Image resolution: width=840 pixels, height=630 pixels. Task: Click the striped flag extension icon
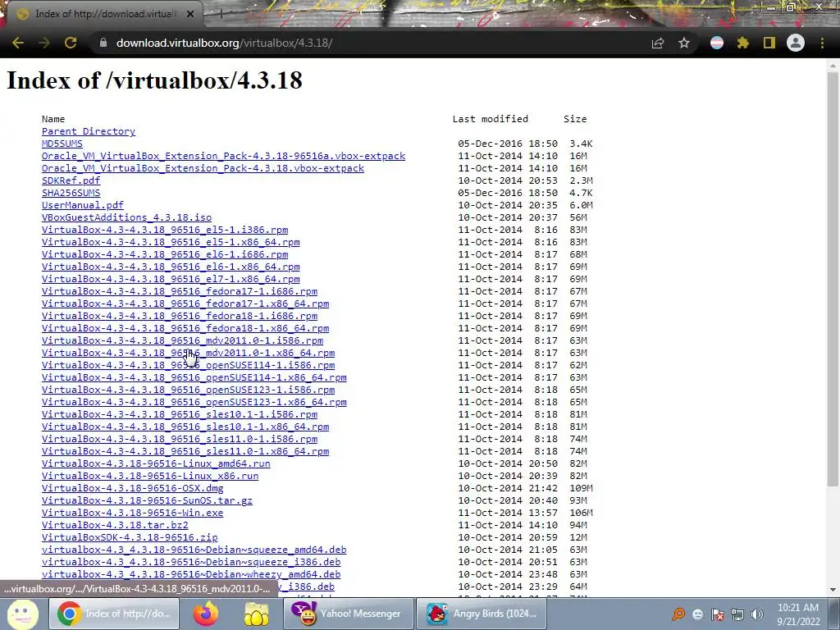point(717,43)
